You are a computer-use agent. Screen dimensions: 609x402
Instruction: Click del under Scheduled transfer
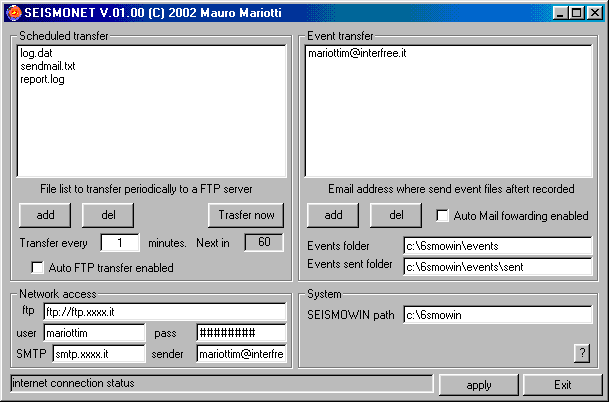(x=108, y=215)
